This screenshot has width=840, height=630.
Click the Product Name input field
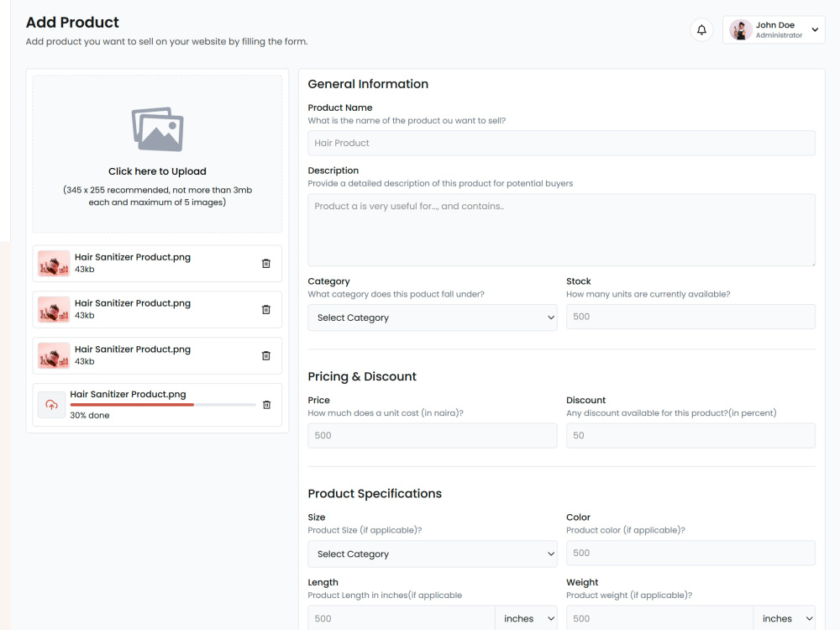tap(561, 143)
